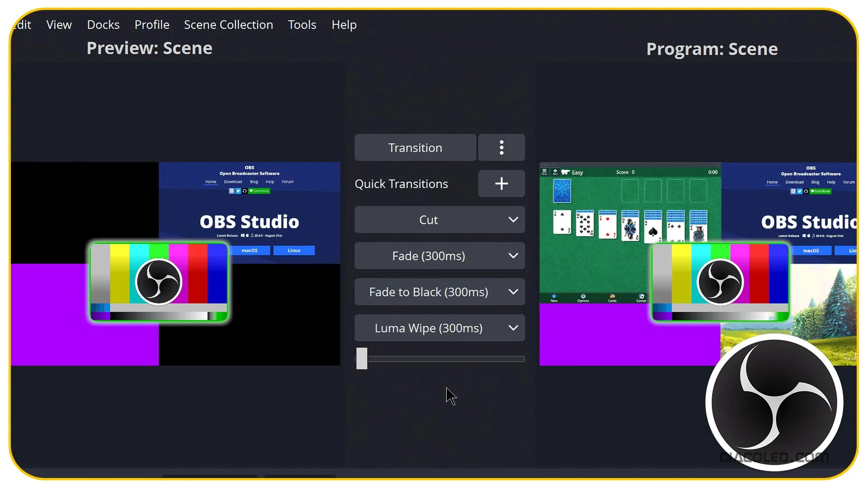Open the View menu
Image resolution: width=868 pixels, height=488 pixels.
pos(59,25)
